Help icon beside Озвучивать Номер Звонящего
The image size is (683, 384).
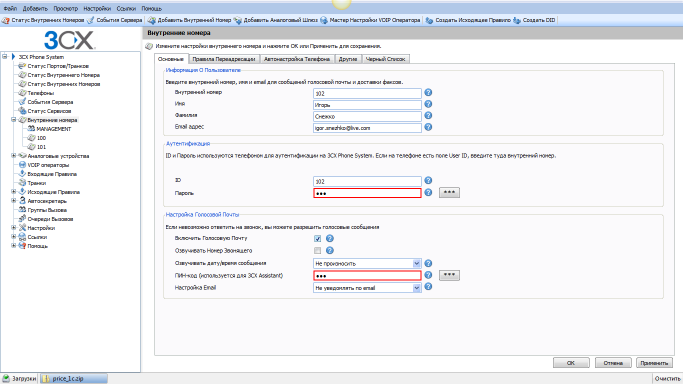coord(330,250)
